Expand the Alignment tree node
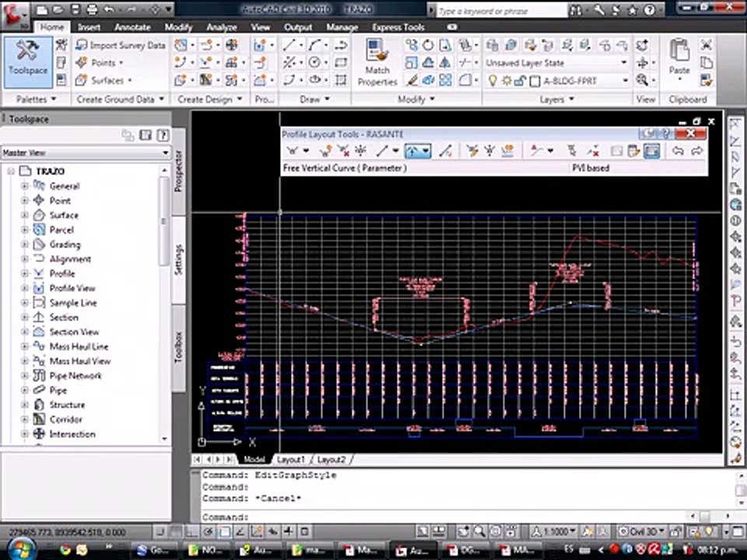 (25, 259)
